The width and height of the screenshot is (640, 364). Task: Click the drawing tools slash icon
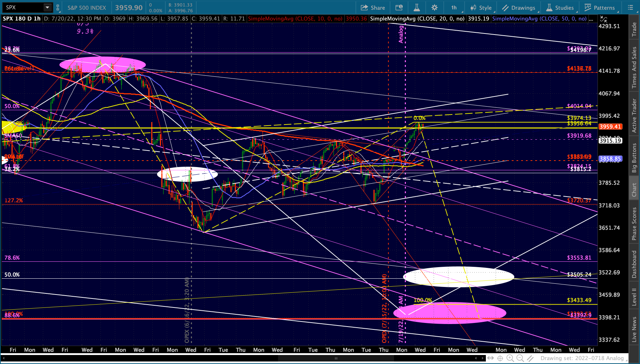[x=530, y=358]
